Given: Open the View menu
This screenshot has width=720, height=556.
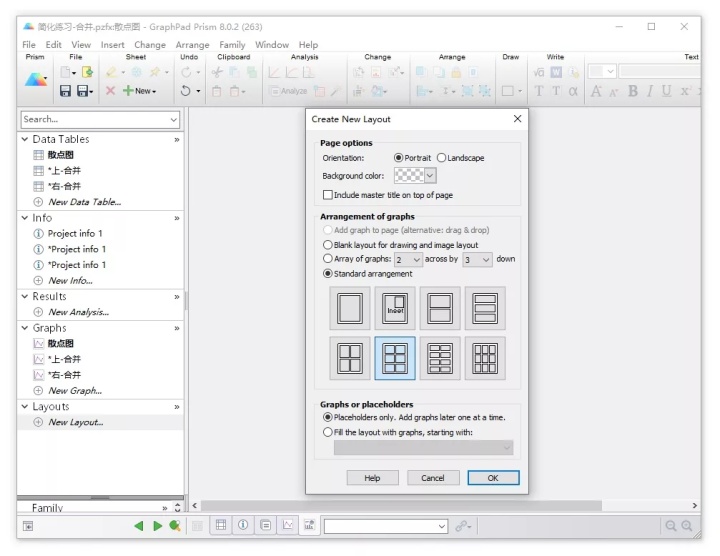Looking at the screenshot, I should tap(81, 45).
